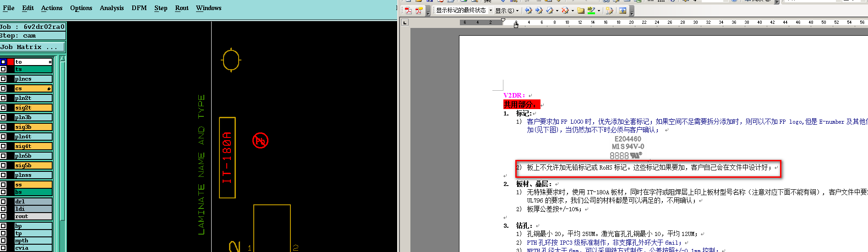Open the Windows menu

(208, 8)
